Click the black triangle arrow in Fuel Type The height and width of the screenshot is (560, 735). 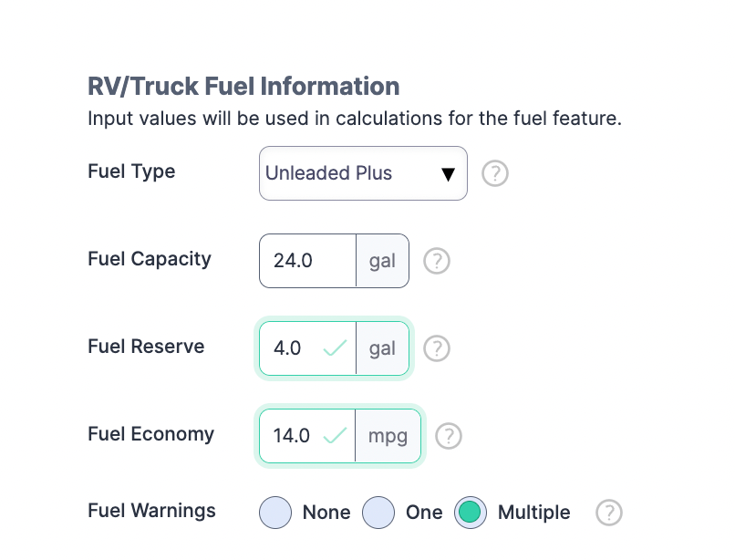[449, 173]
